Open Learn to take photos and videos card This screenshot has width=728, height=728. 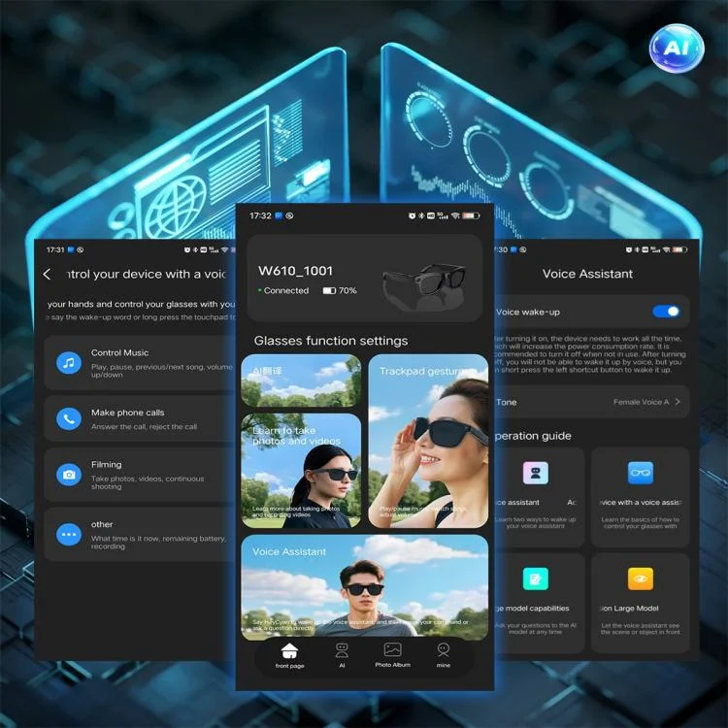tap(301, 470)
